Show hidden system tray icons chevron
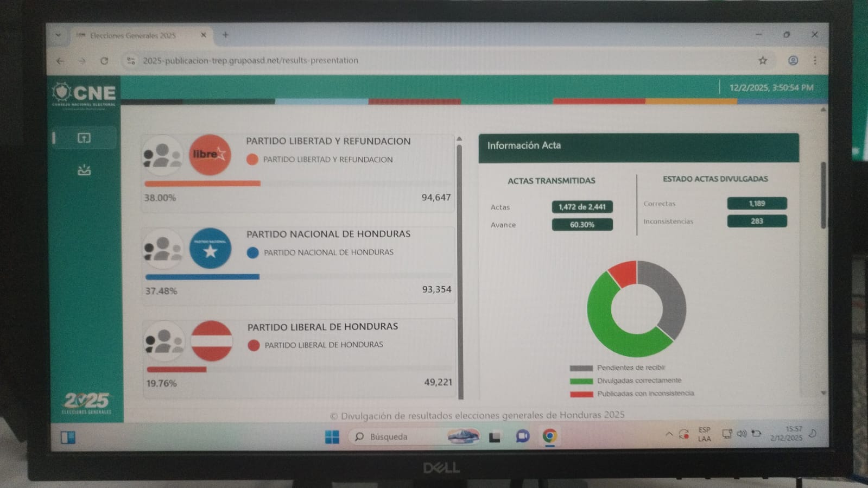The height and width of the screenshot is (488, 868). point(669,434)
